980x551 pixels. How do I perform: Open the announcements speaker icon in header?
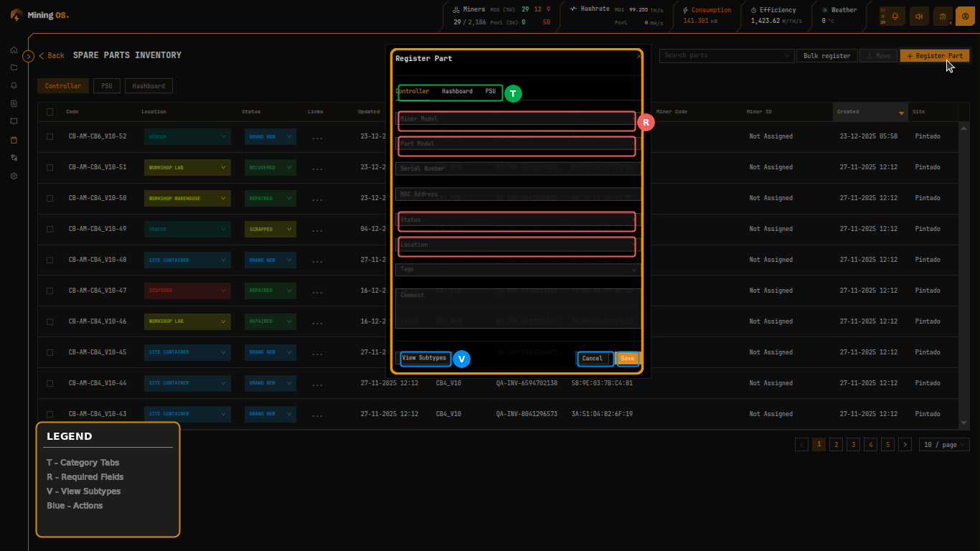coord(919,16)
